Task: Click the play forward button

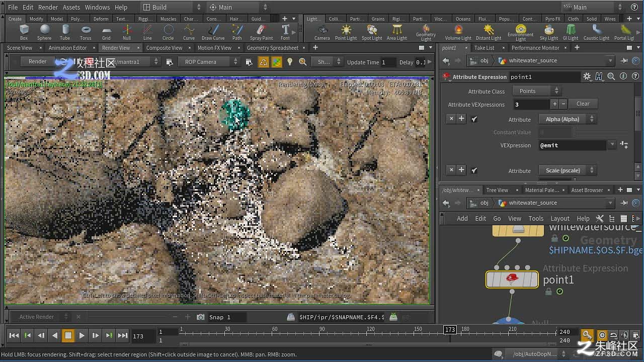Action: (x=82, y=335)
